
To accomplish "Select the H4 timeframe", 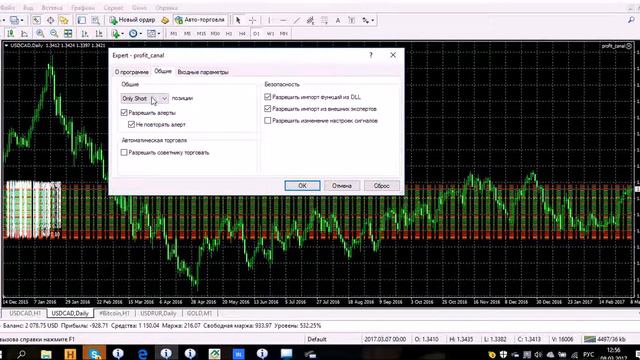I will (x=242, y=33).
